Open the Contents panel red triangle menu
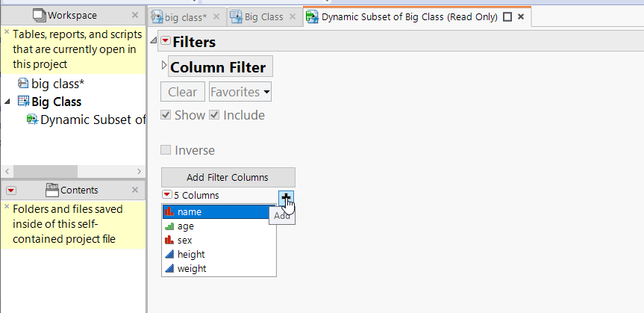This screenshot has width=644, height=313. [x=11, y=190]
